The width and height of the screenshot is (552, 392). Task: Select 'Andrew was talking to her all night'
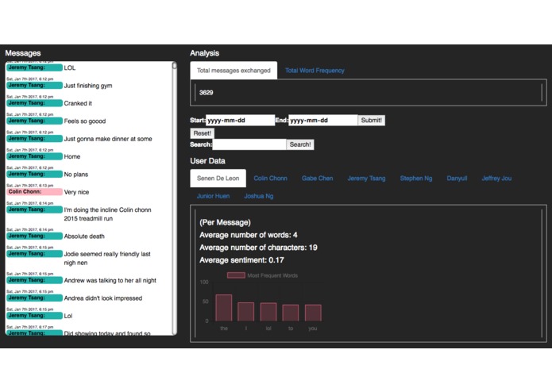tap(110, 281)
